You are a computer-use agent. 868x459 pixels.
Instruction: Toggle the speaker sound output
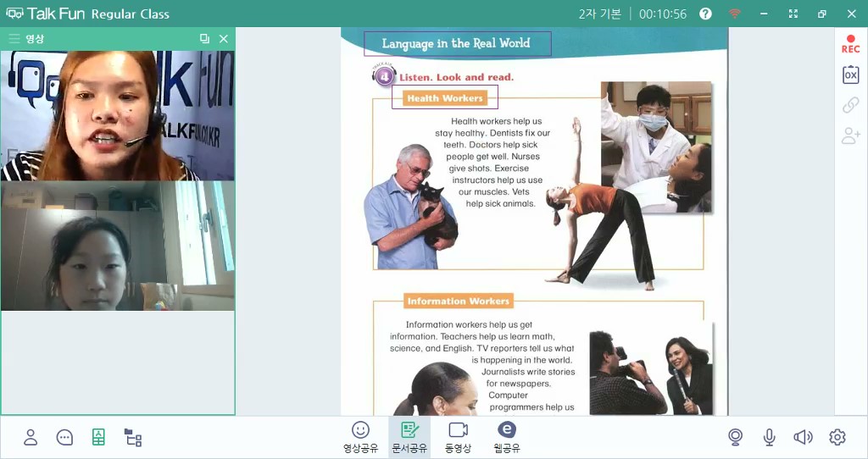point(803,437)
